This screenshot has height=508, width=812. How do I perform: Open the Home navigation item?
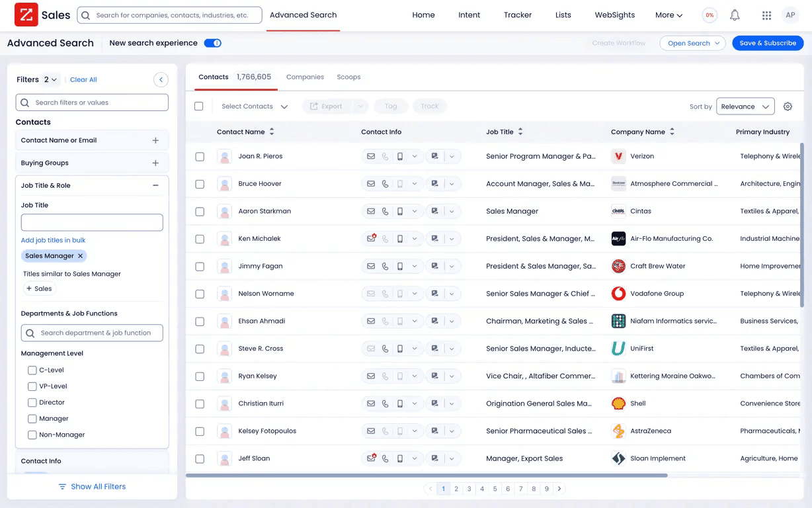pos(423,15)
